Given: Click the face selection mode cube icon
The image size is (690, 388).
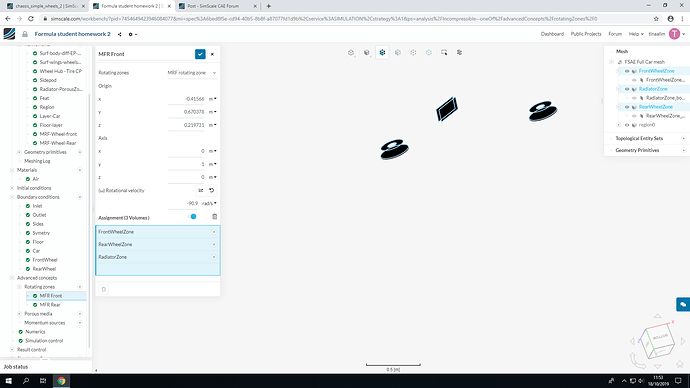Looking at the screenshot, I should (x=398, y=52).
